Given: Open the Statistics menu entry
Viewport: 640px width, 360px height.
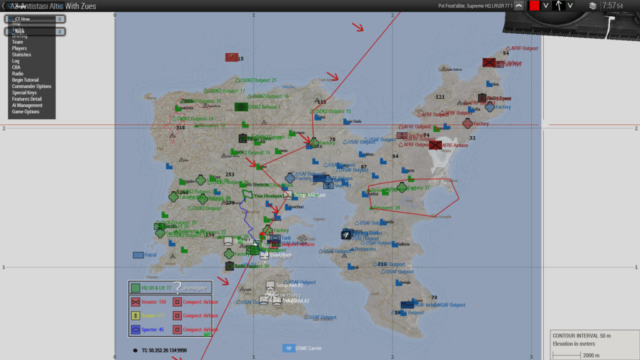Looking at the screenshot, I should click(x=21, y=55).
